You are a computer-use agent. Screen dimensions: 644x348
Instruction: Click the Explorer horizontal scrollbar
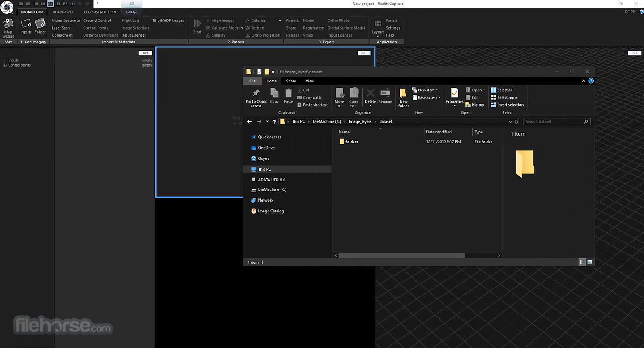(402, 255)
